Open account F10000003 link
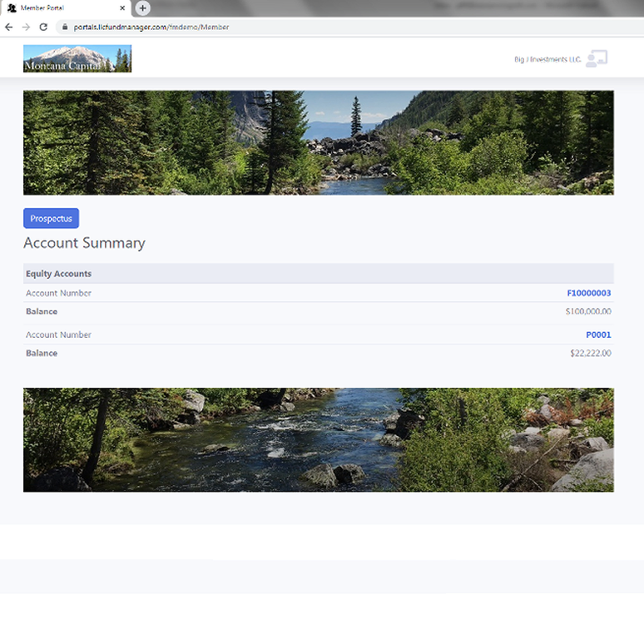Image resolution: width=644 pixels, height=644 pixels. [588, 293]
